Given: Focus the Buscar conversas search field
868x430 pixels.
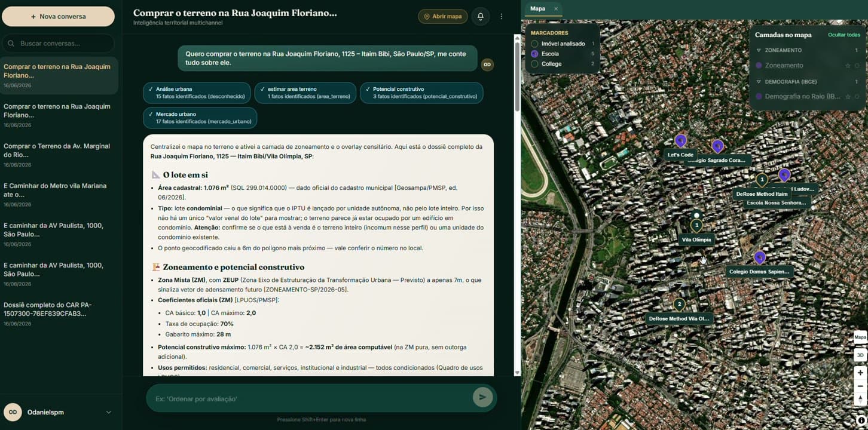Looking at the screenshot, I should [58, 44].
